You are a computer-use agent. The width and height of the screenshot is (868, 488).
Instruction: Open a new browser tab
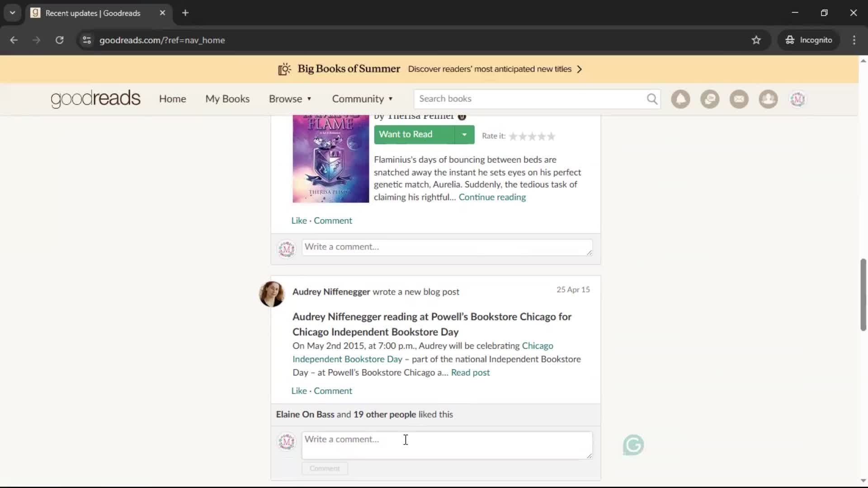(185, 13)
